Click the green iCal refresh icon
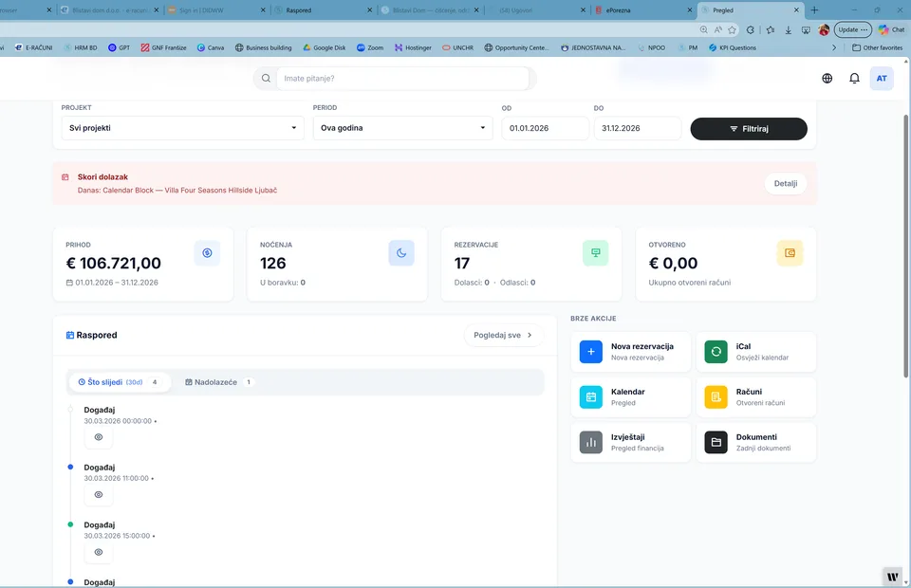 coord(716,352)
